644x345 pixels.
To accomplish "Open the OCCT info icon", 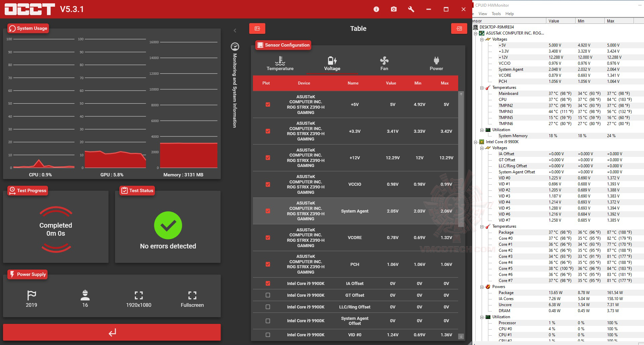I will (x=376, y=9).
